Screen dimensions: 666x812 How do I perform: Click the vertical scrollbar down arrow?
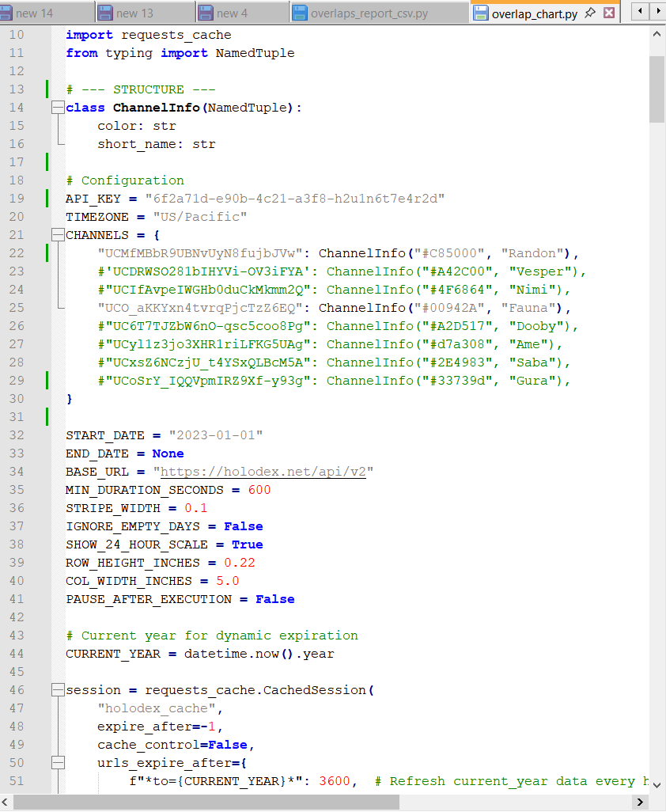coord(657,785)
